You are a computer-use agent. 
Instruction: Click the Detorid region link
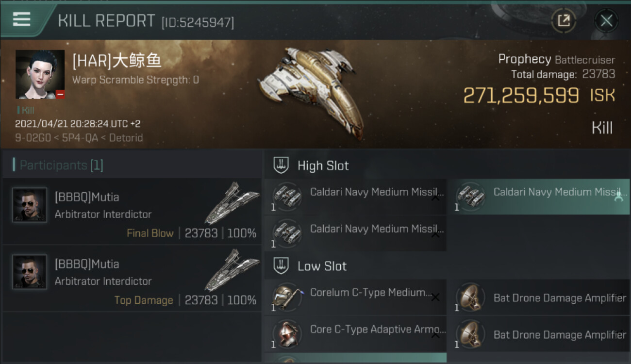coord(126,138)
